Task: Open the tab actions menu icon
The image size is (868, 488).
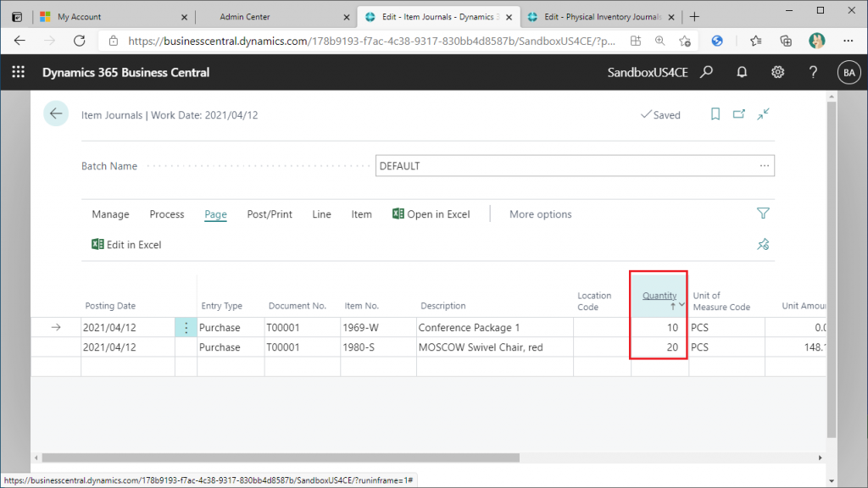Action: 17,17
